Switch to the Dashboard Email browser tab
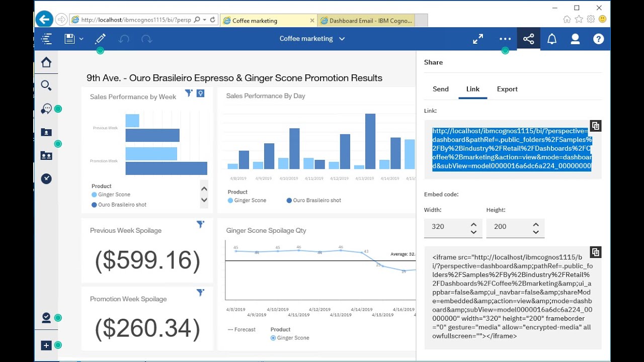 coord(367,21)
